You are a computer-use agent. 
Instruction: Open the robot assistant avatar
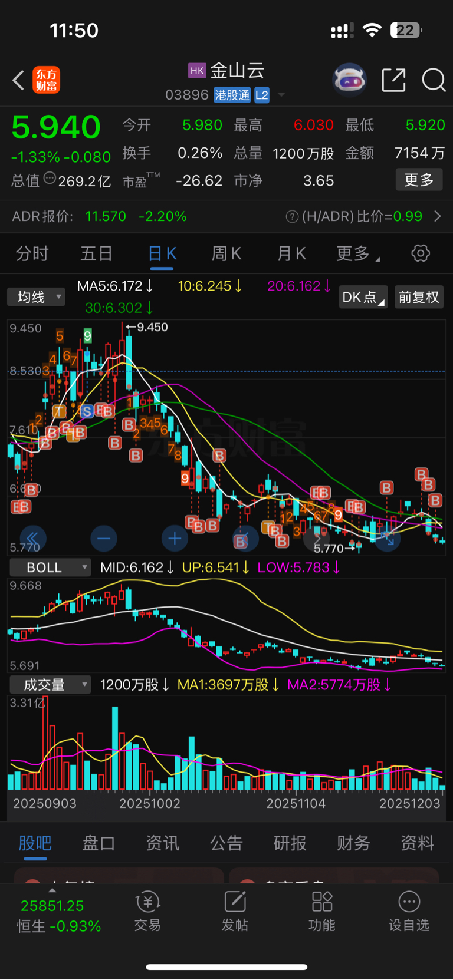[x=349, y=80]
